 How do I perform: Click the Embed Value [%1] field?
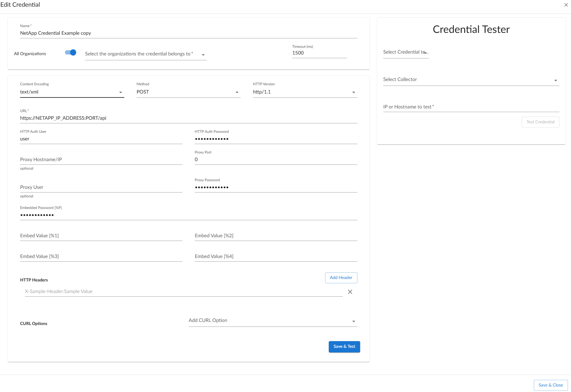101,236
